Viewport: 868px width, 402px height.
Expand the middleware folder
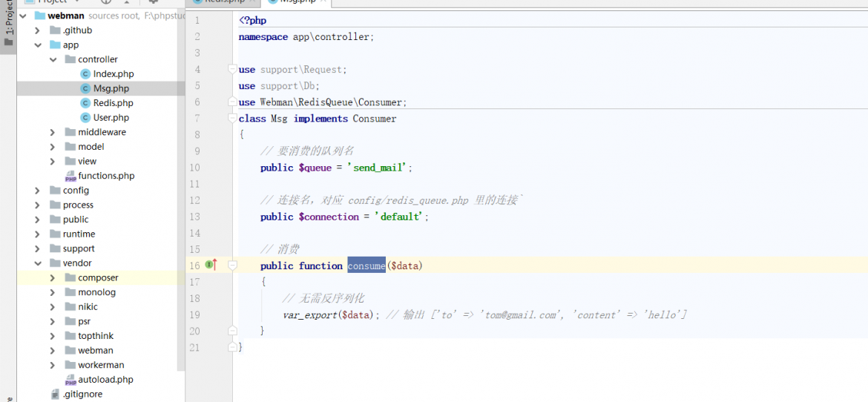coord(53,132)
